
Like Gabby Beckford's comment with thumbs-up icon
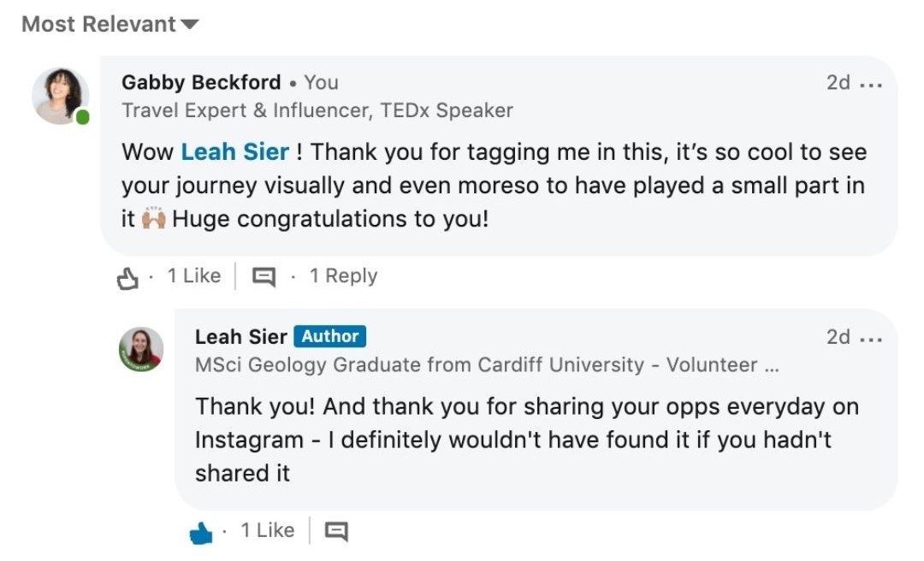point(127,278)
